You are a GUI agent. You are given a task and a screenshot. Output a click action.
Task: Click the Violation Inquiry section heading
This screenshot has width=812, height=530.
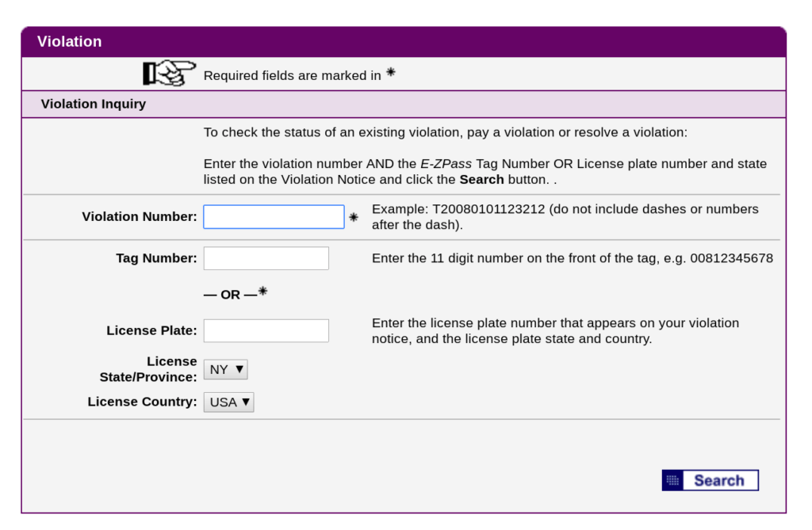(x=94, y=104)
